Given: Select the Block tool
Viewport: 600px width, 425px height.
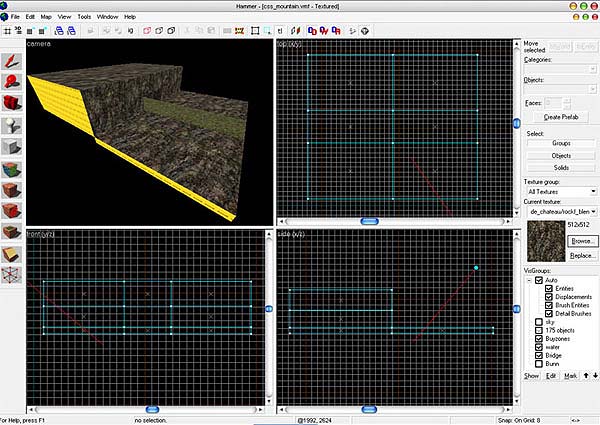Looking at the screenshot, I should (x=13, y=151).
